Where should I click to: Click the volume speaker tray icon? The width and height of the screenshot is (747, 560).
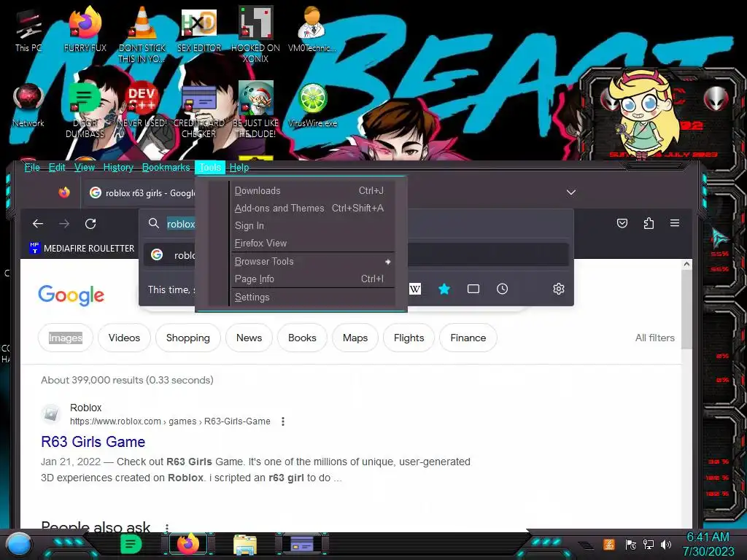(x=666, y=544)
